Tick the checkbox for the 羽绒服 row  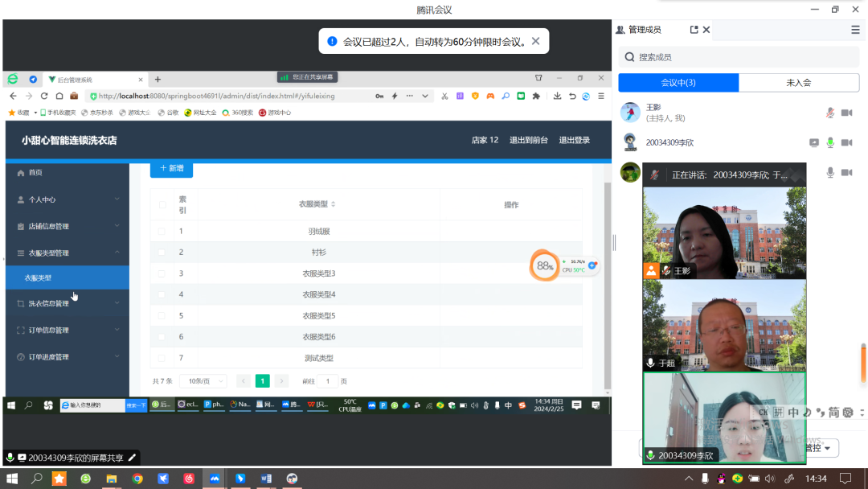pos(162,232)
